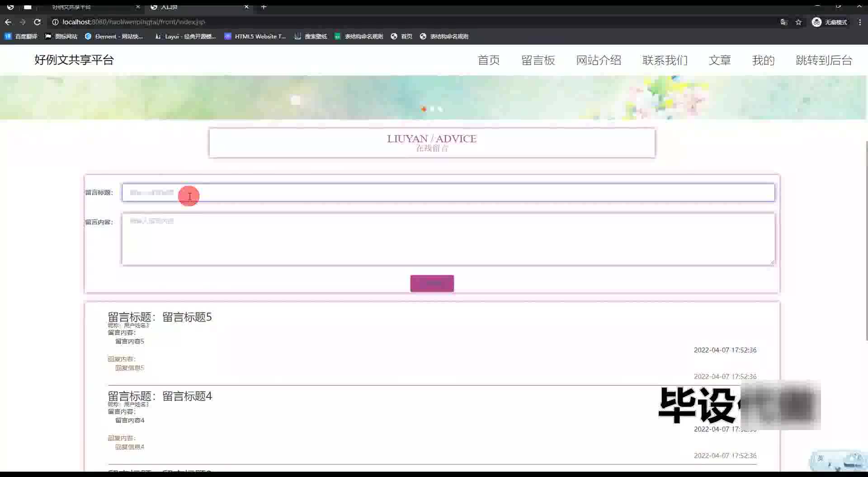Click the translate page icon in address bar
Screen dimensions: 868x477
[x=784, y=22]
